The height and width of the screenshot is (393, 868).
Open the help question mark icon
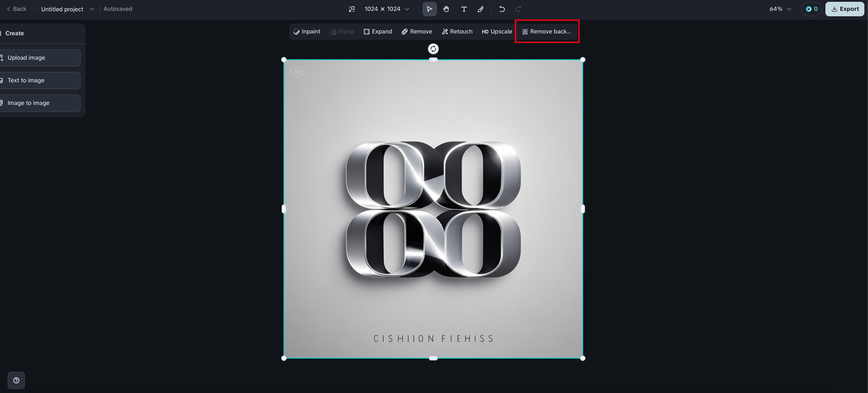tap(16, 380)
